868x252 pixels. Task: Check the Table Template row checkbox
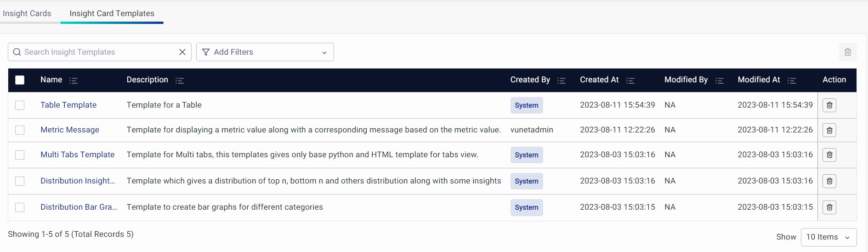[x=20, y=105]
